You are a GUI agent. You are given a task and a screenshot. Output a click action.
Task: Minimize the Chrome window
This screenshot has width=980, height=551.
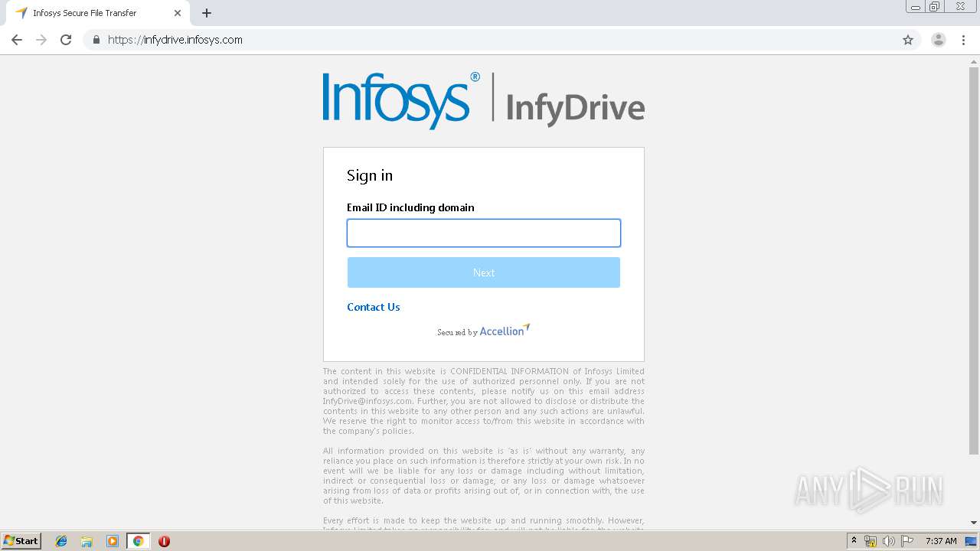tap(916, 7)
